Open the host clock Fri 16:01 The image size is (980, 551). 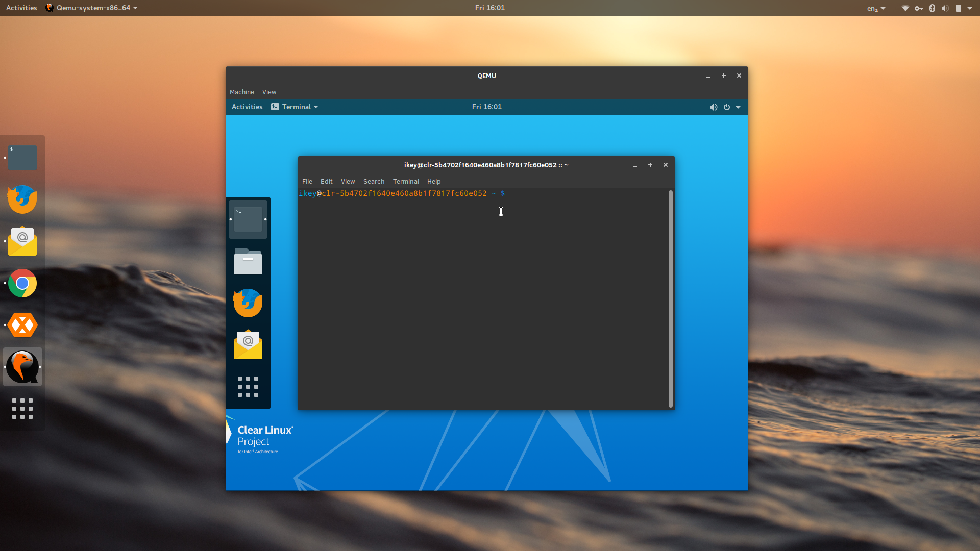tap(490, 8)
